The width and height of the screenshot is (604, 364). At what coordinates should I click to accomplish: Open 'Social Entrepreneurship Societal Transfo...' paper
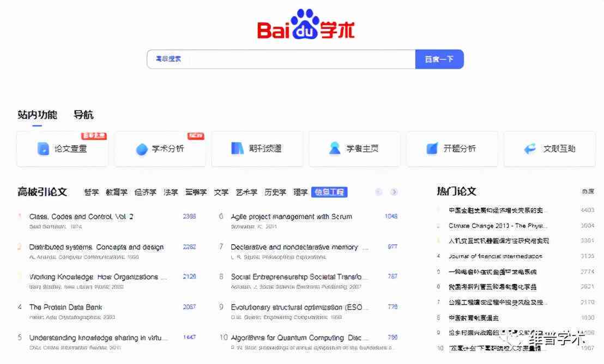pyautogui.click(x=299, y=277)
